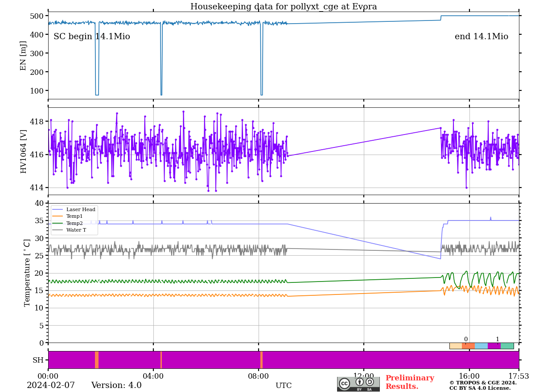Click the 'SC begin 14.1Mio' annotation
The height and width of the screenshot is (392, 535).
[x=92, y=37]
